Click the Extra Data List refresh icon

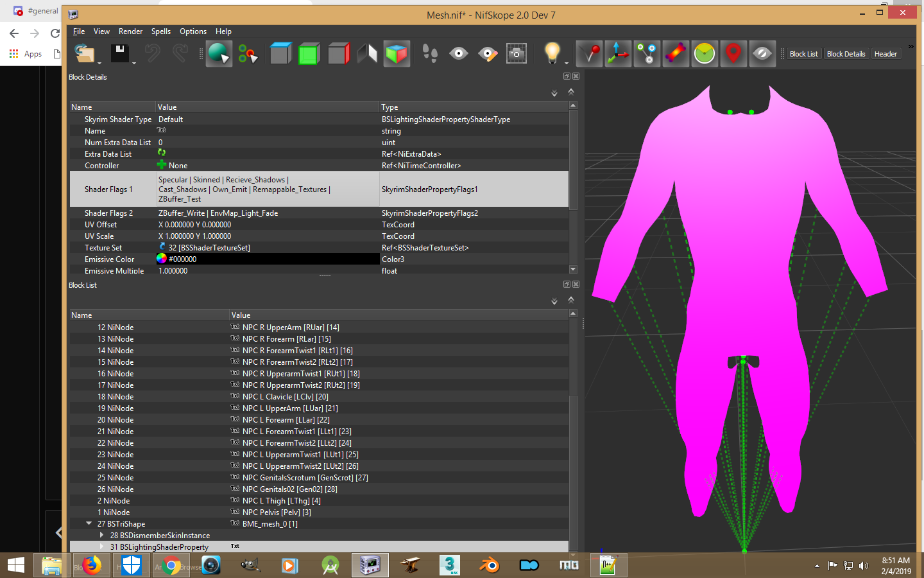(162, 153)
